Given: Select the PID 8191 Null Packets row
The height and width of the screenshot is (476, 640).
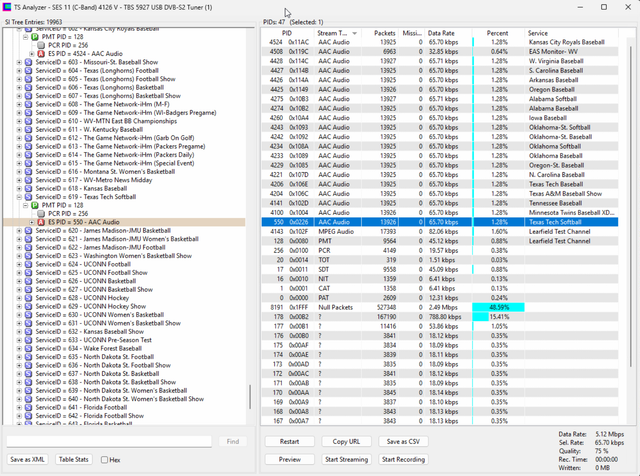Looking at the screenshot, I should click(440, 307).
